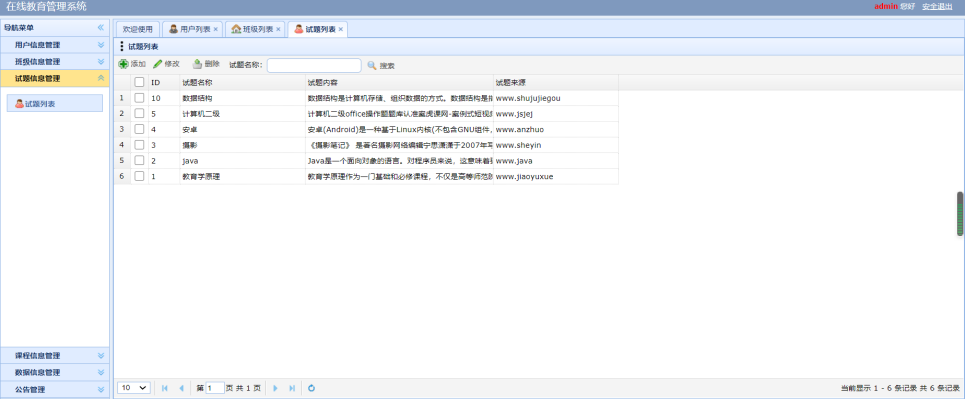Image resolution: width=965 pixels, height=399 pixels.
Task: Open 试题列表 in sidebar menu
Action: pyautogui.click(x=55, y=103)
